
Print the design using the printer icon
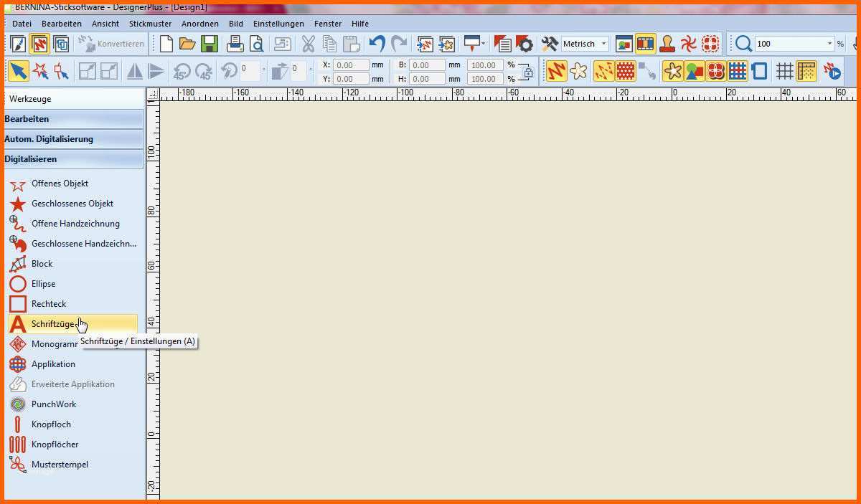coord(235,44)
